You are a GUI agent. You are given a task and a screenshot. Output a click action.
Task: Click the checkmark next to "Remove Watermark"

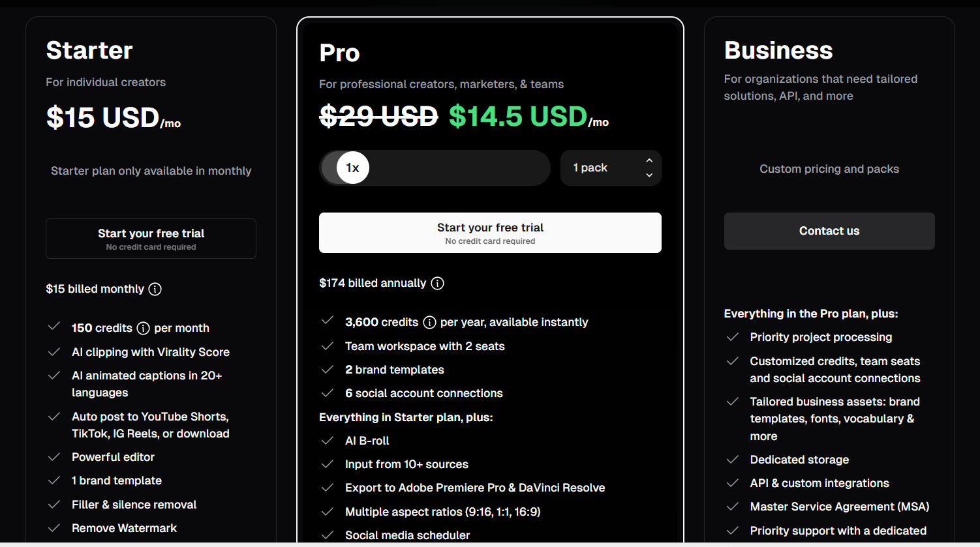[54, 528]
